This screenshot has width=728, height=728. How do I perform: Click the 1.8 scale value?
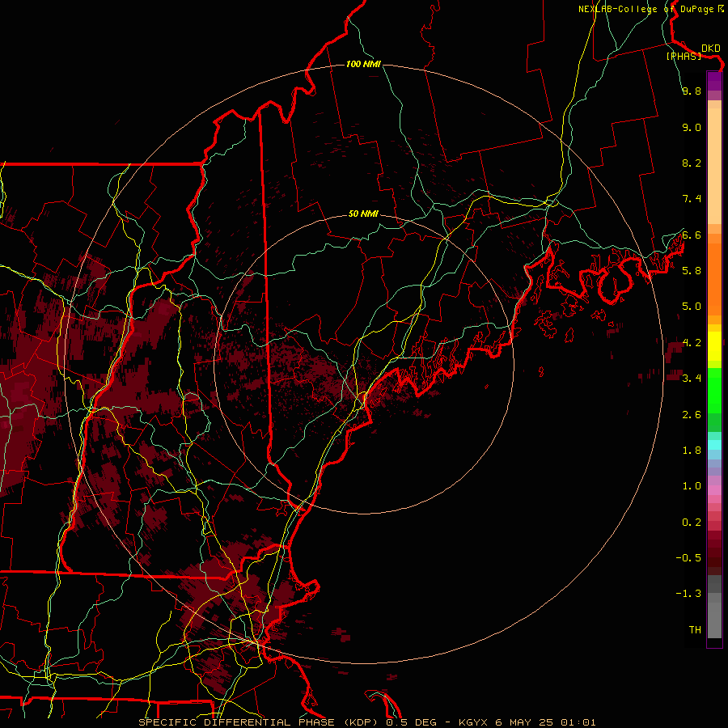click(692, 451)
